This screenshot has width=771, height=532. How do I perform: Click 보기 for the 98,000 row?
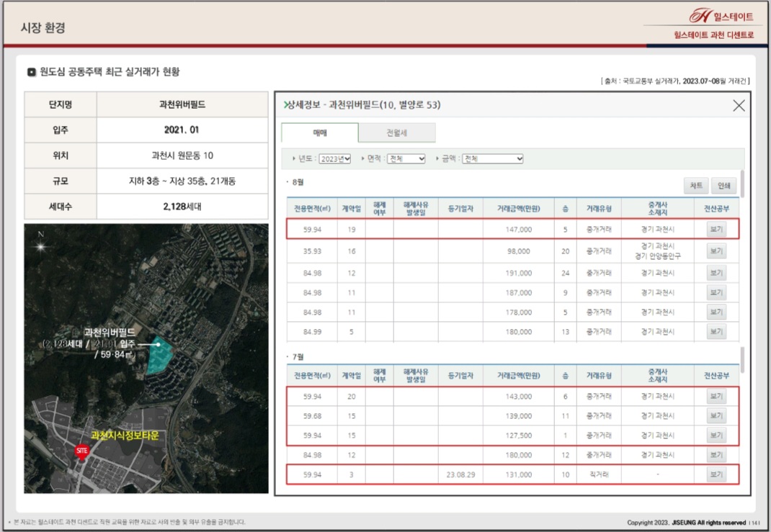click(716, 251)
